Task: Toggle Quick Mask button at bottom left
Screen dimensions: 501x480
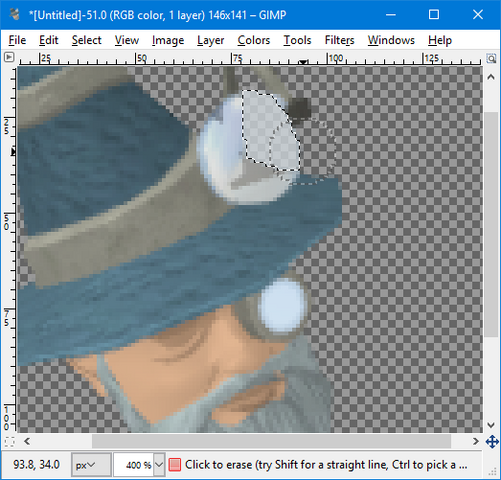Action: click(10, 441)
